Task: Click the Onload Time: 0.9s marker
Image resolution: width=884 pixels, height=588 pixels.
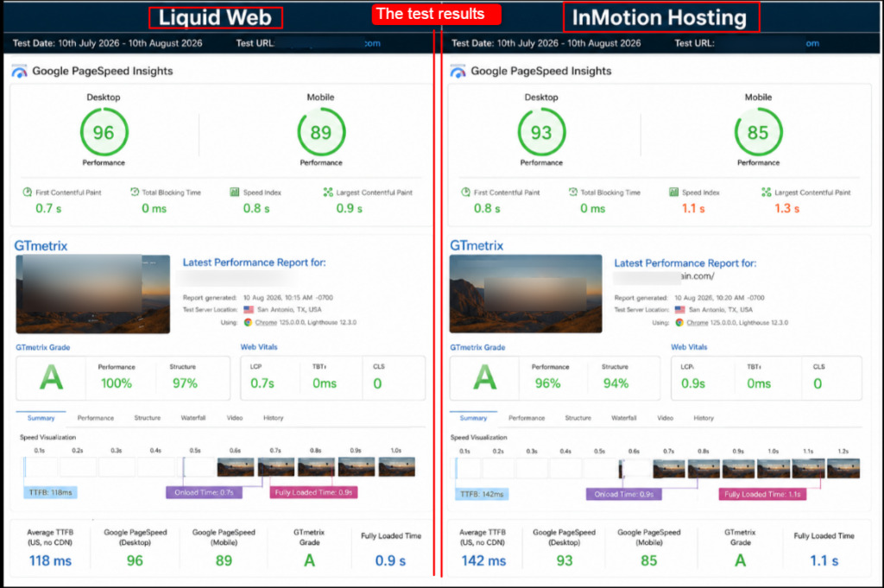Action: tap(624, 495)
